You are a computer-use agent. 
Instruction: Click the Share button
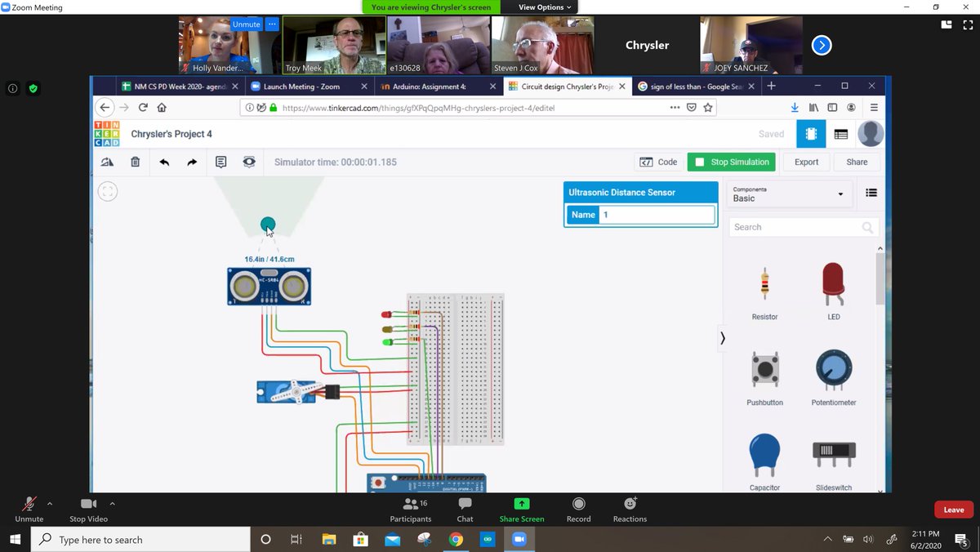pos(857,162)
